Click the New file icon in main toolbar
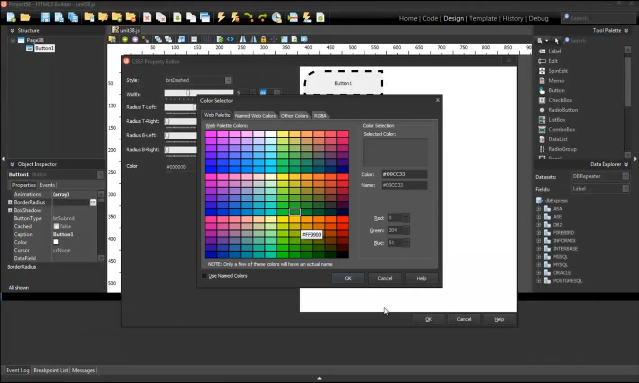This screenshot has width=639, height=383. tap(11, 17)
